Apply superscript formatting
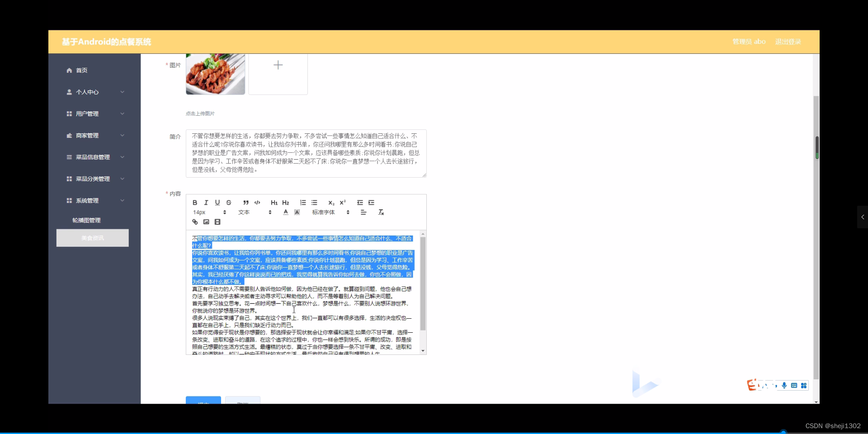The image size is (868, 434). [x=342, y=203]
